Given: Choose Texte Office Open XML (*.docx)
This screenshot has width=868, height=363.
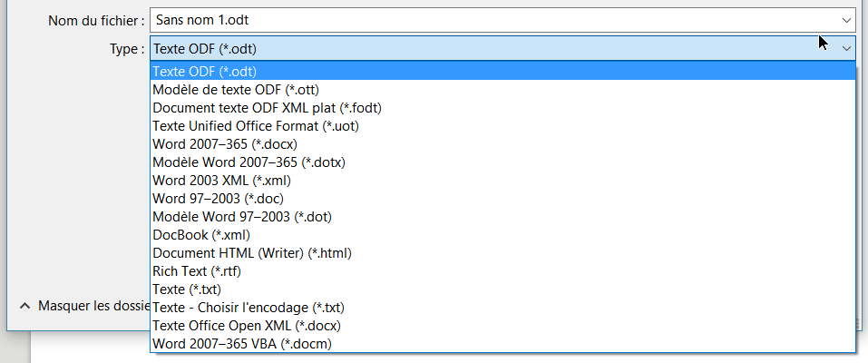Looking at the screenshot, I should point(502,325).
